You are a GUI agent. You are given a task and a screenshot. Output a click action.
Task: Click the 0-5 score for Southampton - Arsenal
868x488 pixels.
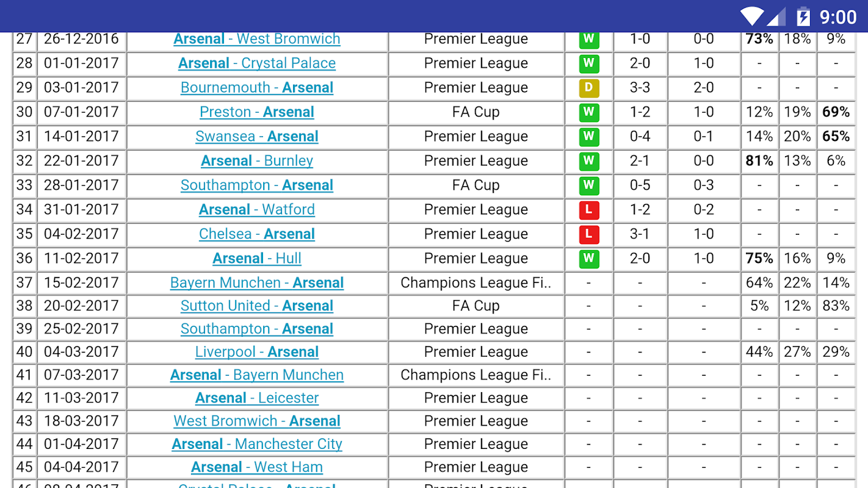point(640,185)
